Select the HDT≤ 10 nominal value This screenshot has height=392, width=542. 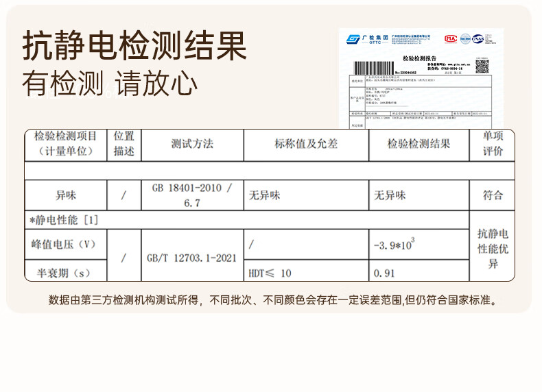click(270, 273)
